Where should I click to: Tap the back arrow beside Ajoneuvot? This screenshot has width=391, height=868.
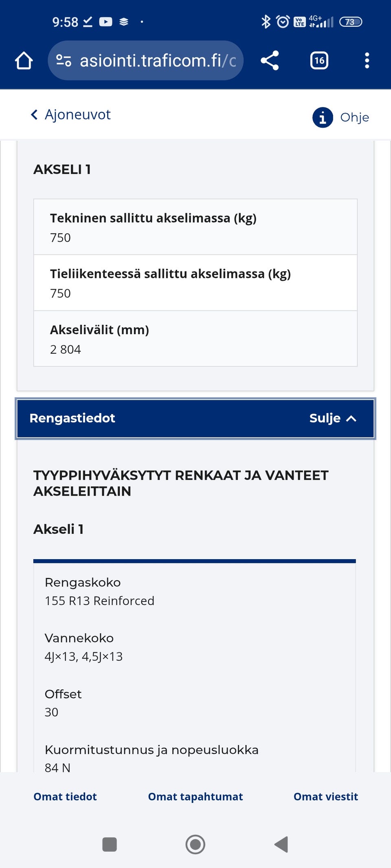point(34,114)
